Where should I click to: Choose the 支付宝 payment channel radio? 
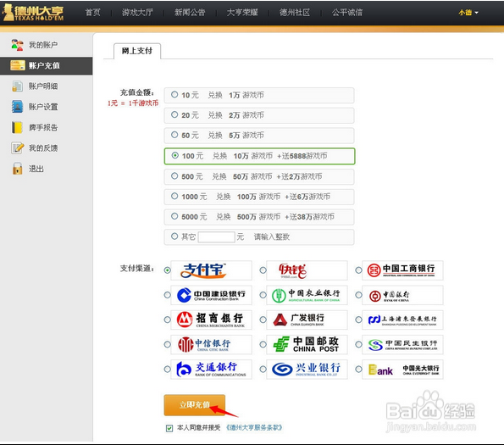(x=167, y=270)
